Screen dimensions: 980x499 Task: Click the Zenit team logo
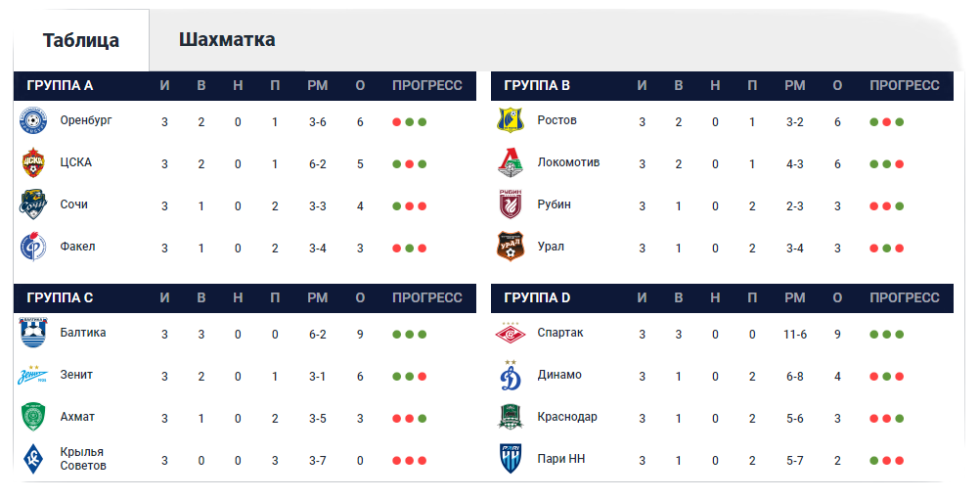pos(33,375)
